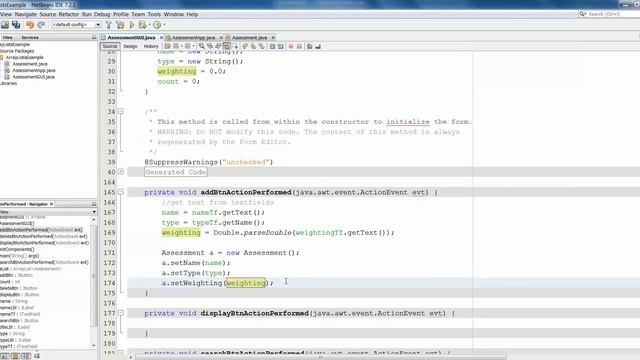Image resolution: width=640 pixels, height=360 pixels.
Task: Click the Profile Project icon
Action: tap(157, 25)
